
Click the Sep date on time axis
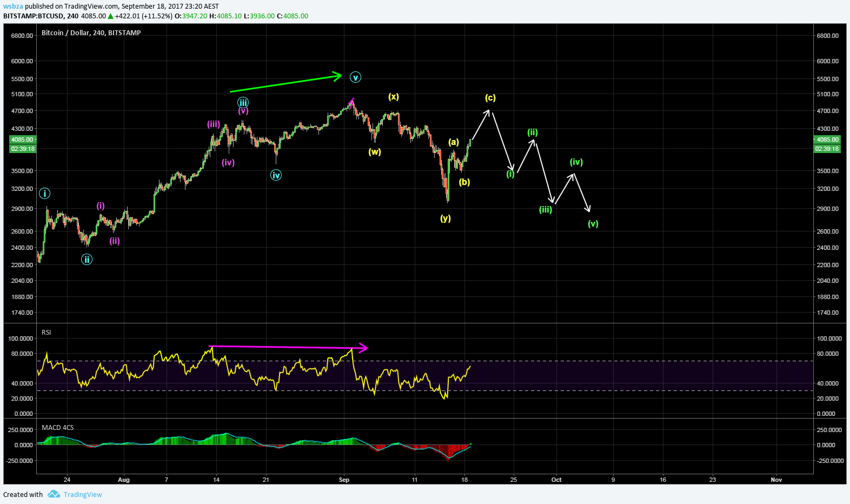344,480
